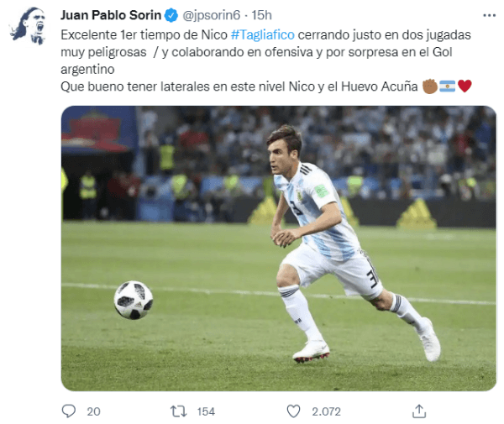Screen dimensions: 504x424
Task: Open Juan Pablo Sorin's profile avatar
Action: point(29,26)
